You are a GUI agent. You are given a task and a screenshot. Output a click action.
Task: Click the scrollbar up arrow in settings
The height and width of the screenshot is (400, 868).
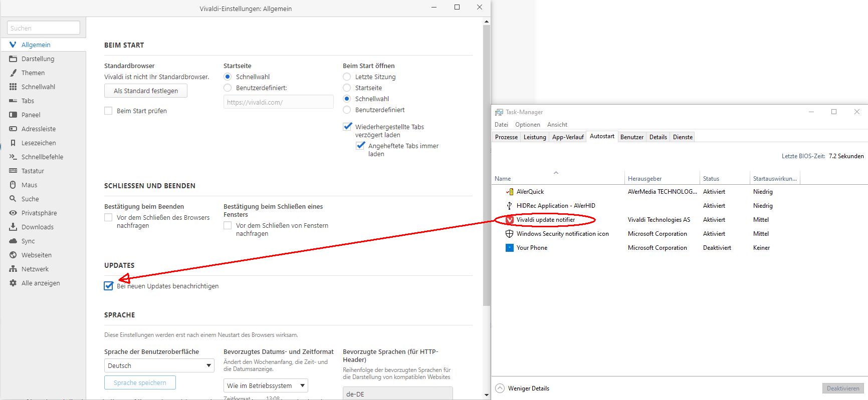pyautogui.click(x=486, y=22)
